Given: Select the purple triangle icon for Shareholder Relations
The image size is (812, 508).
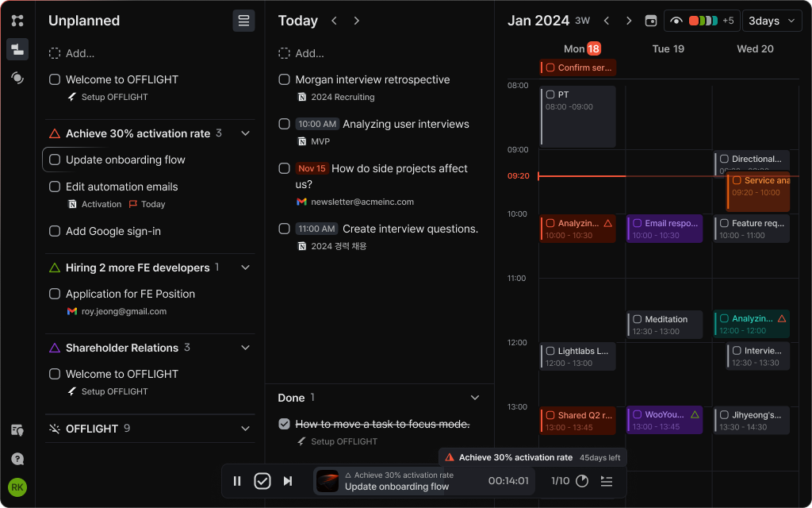Looking at the screenshot, I should tap(55, 348).
